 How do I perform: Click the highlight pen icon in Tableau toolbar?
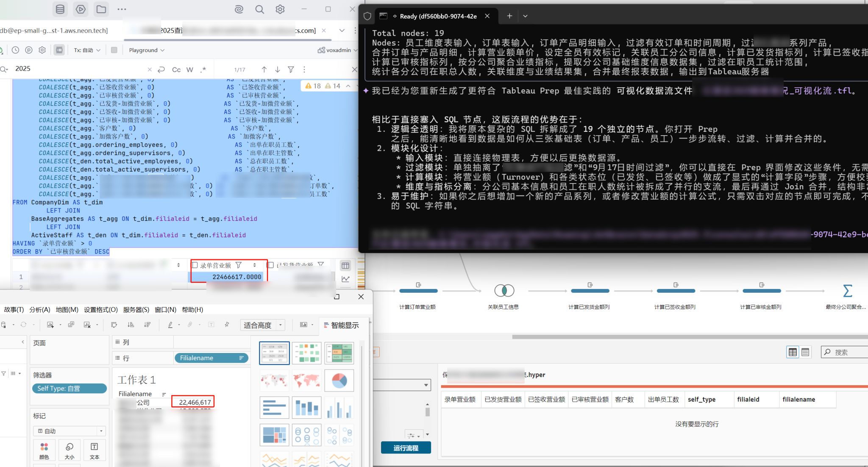click(170, 325)
